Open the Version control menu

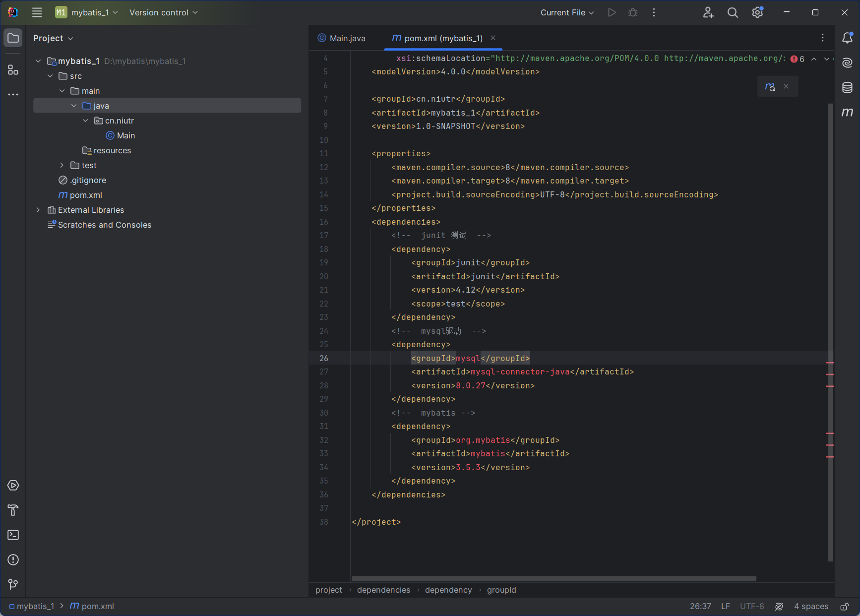[163, 12]
